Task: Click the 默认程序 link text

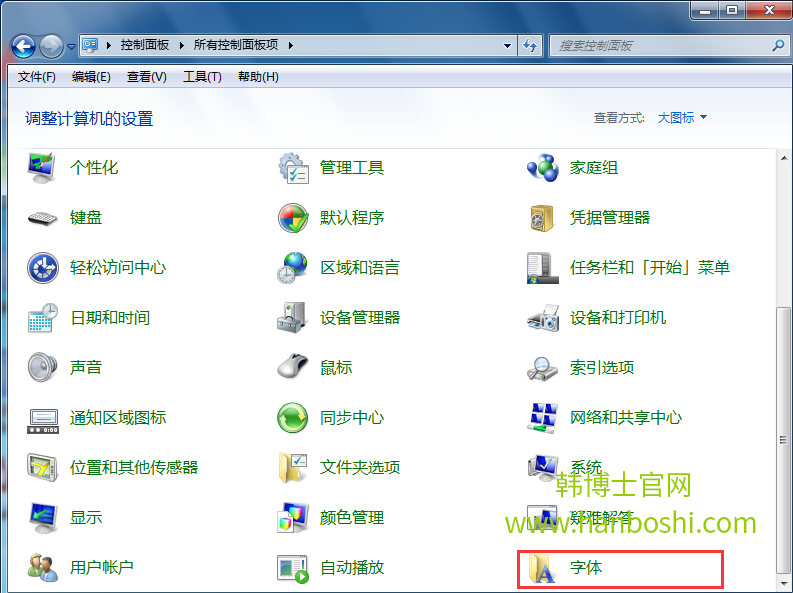Action: pos(351,218)
